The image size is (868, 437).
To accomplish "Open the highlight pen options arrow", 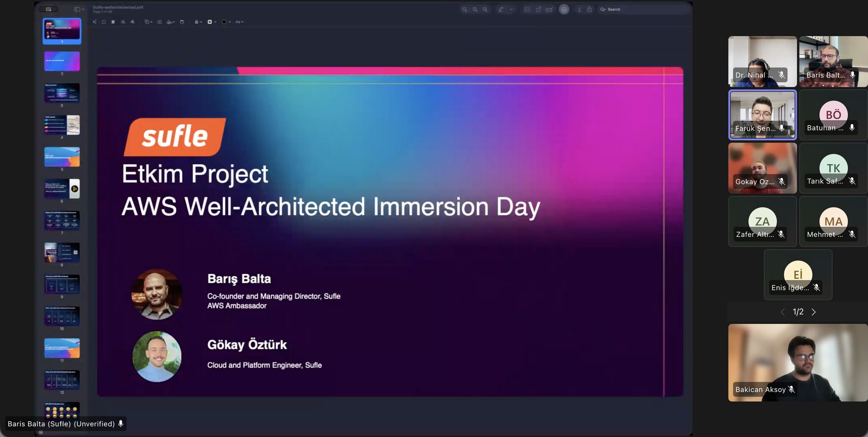I will pos(511,9).
